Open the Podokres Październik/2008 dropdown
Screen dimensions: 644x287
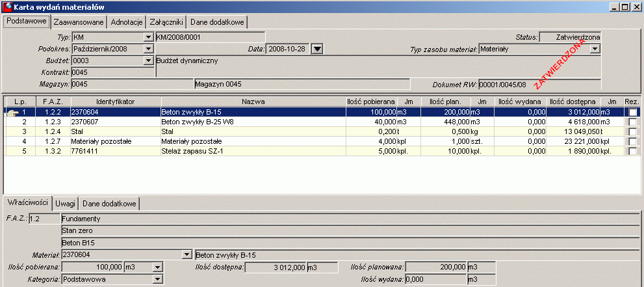click(148, 49)
